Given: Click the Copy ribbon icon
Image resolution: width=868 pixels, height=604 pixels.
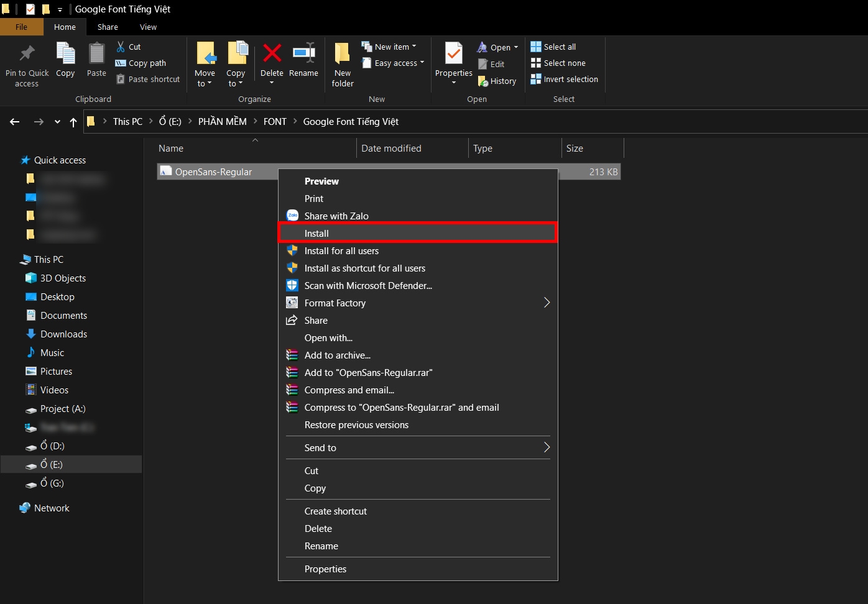Looking at the screenshot, I should pos(65,53).
